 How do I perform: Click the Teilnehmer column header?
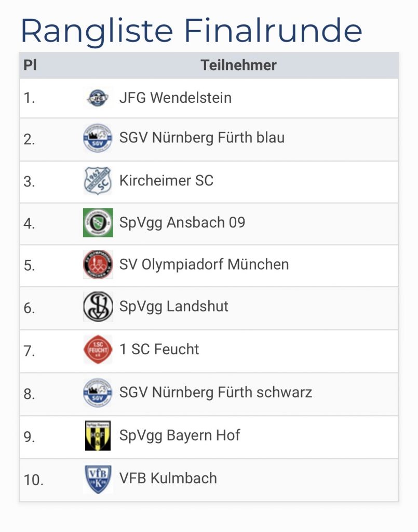238,65
